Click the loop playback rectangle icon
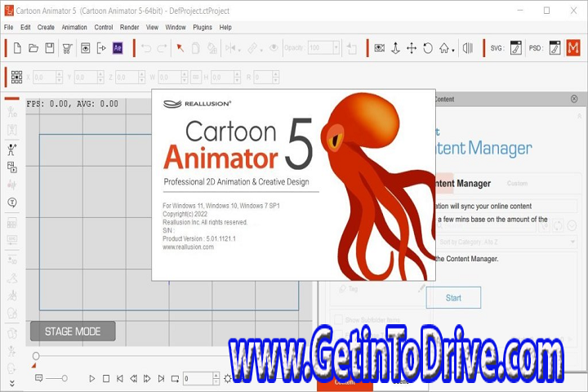This screenshot has width=588, height=392. pos(175,378)
